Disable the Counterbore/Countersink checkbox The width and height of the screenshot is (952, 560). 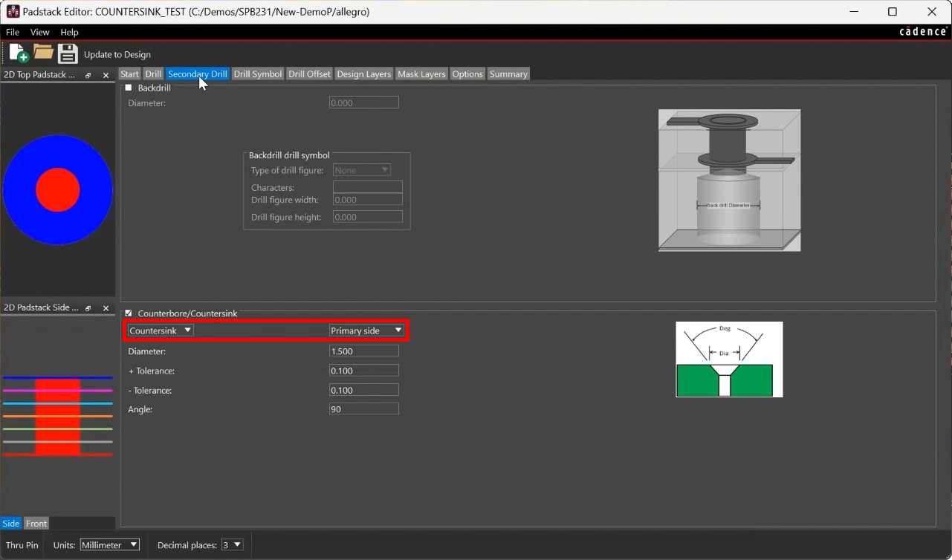128,313
